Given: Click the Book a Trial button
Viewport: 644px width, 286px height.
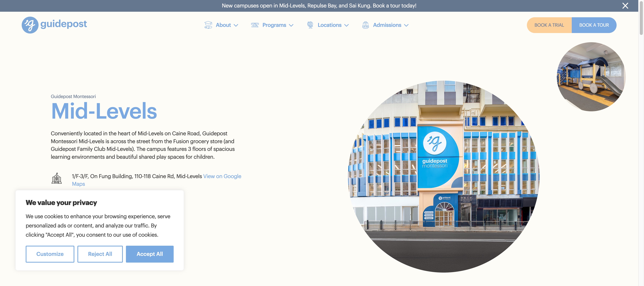Looking at the screenshot, I should 549,25.
